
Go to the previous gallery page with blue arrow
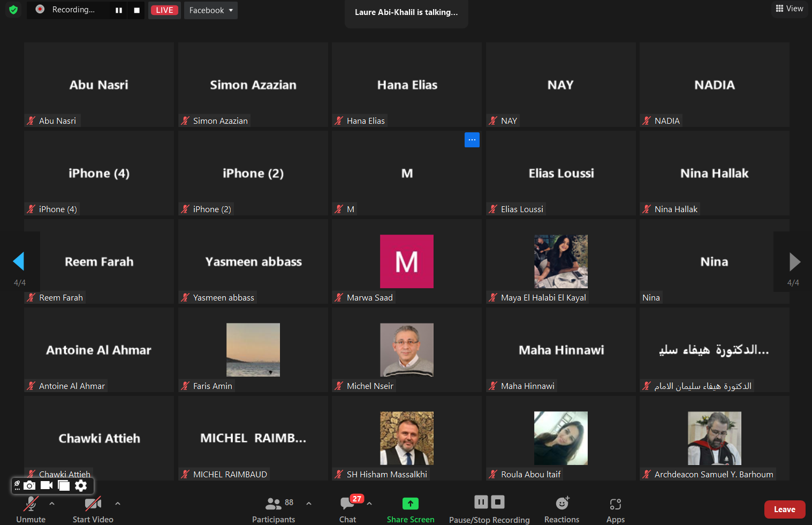19,261
